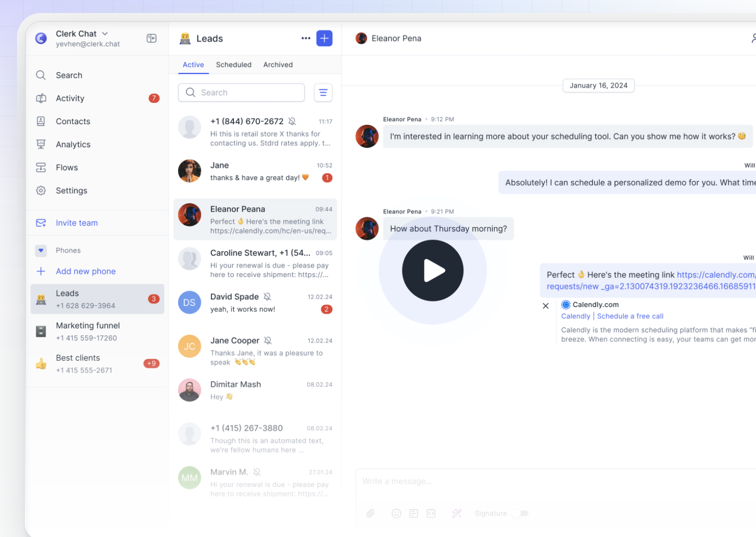The width and height of the screenshot is (756, 537).
Task: Click the muted bell next to David Spade
Action: coord(267,297)
